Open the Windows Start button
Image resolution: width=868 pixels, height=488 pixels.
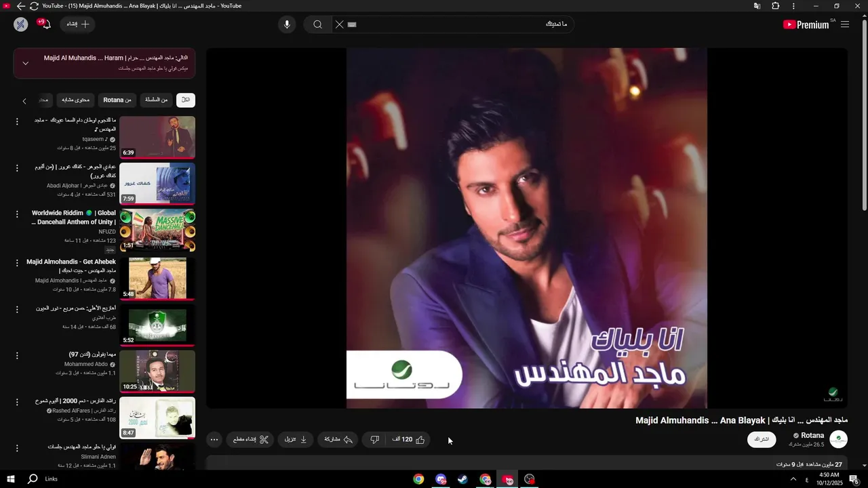coord(11,479)
